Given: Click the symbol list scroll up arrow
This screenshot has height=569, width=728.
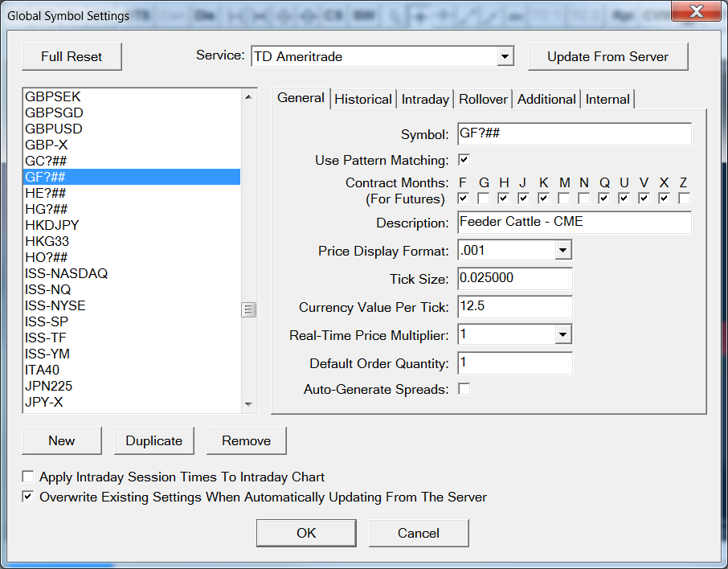Looking at the screenshot, I should [248, 97].
